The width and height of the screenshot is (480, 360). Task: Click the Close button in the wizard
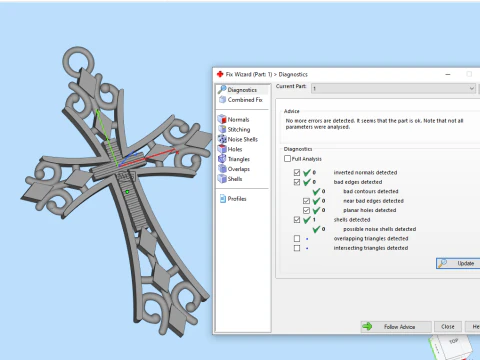tap(448, 327)
